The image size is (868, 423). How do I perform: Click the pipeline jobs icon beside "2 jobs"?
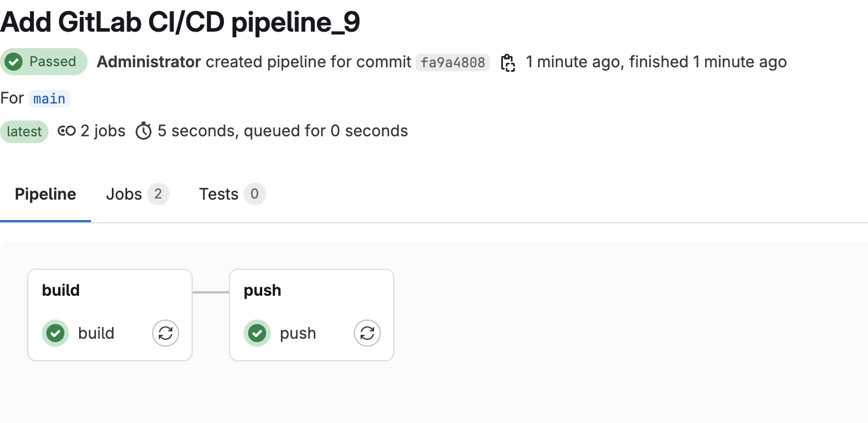67,131
